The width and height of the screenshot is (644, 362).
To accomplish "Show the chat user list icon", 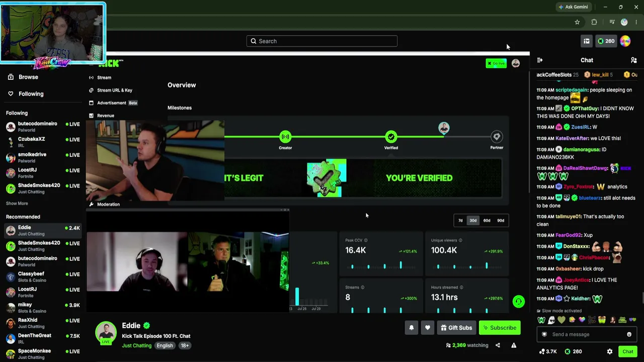I will tap(634, 60).
